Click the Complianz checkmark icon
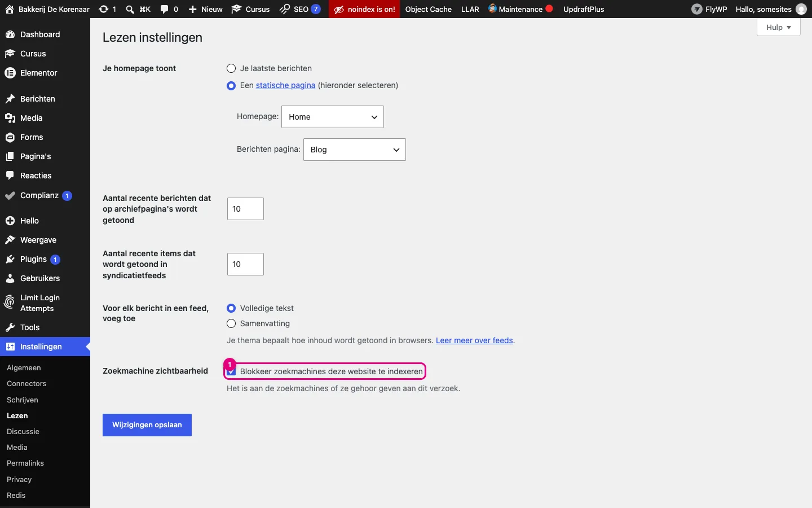Image resolution: width=812 pixels, height=508 pixels. pos(10,196)
